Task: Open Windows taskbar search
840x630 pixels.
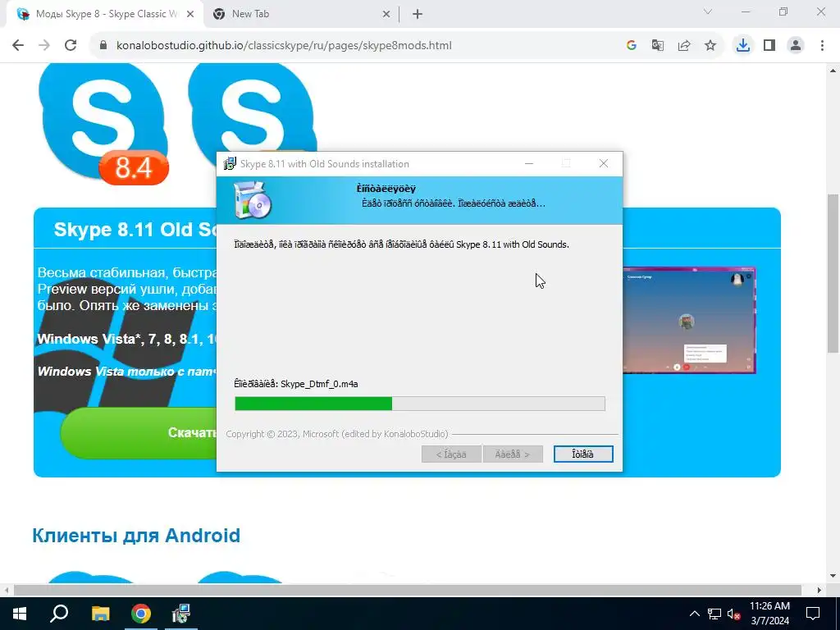Action: [59, 614]
